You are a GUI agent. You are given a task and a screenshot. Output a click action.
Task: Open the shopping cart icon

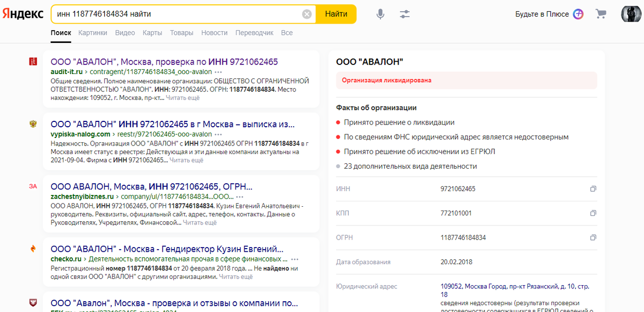[x=601, y=14]
